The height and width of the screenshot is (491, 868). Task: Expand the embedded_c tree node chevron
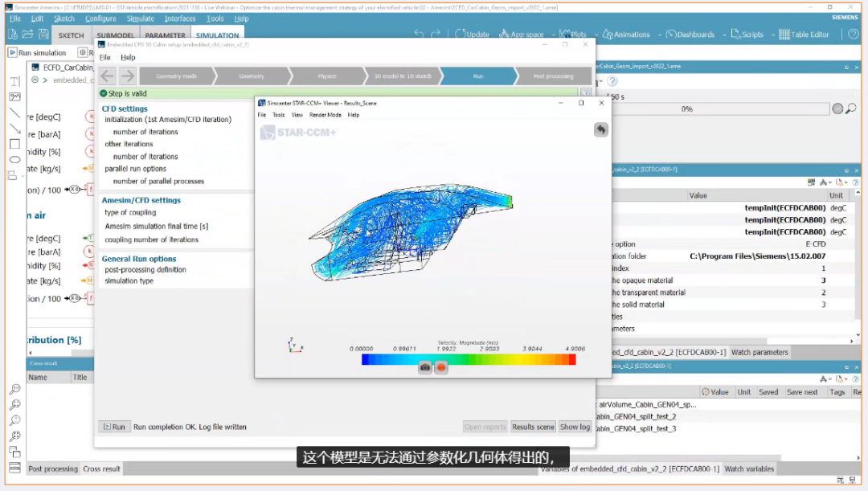coord(45,80)
